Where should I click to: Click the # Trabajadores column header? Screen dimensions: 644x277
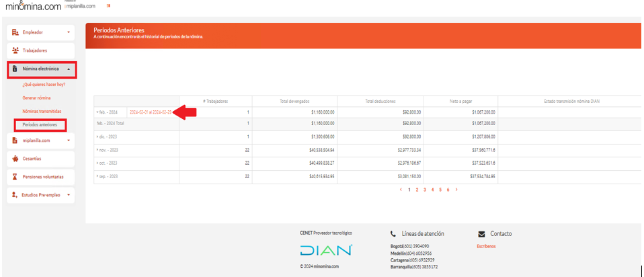pos(216,101)
